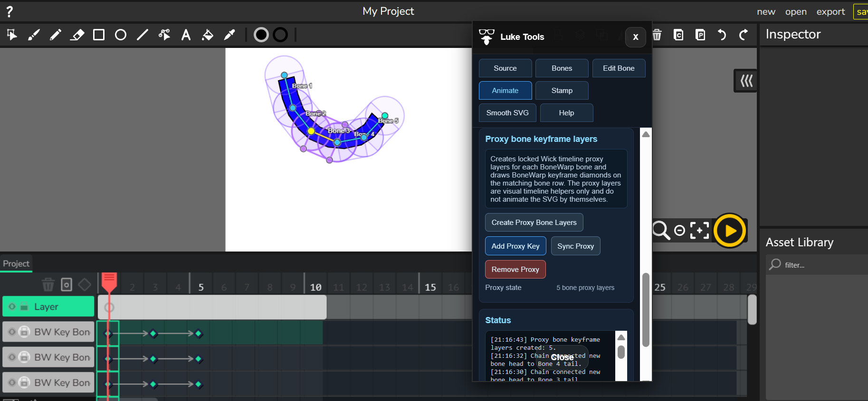Collapse the Inspector panel with chevrons
868x401 pixels.
click(746, 81)
